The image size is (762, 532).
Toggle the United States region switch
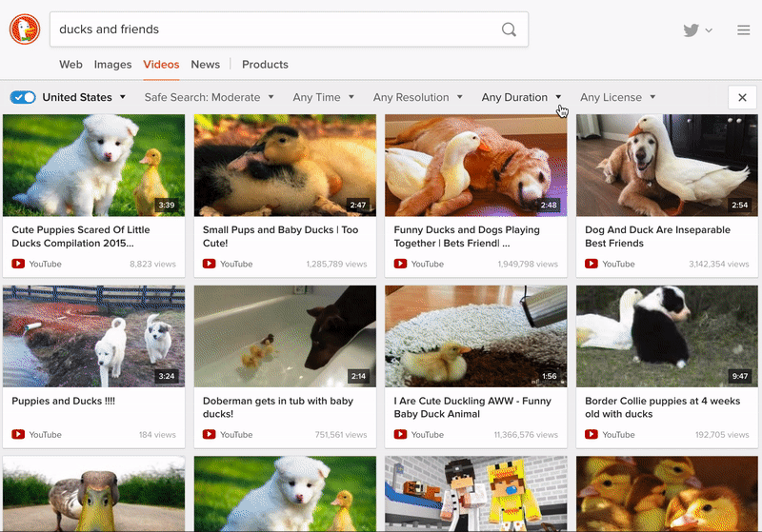[23, 97]
